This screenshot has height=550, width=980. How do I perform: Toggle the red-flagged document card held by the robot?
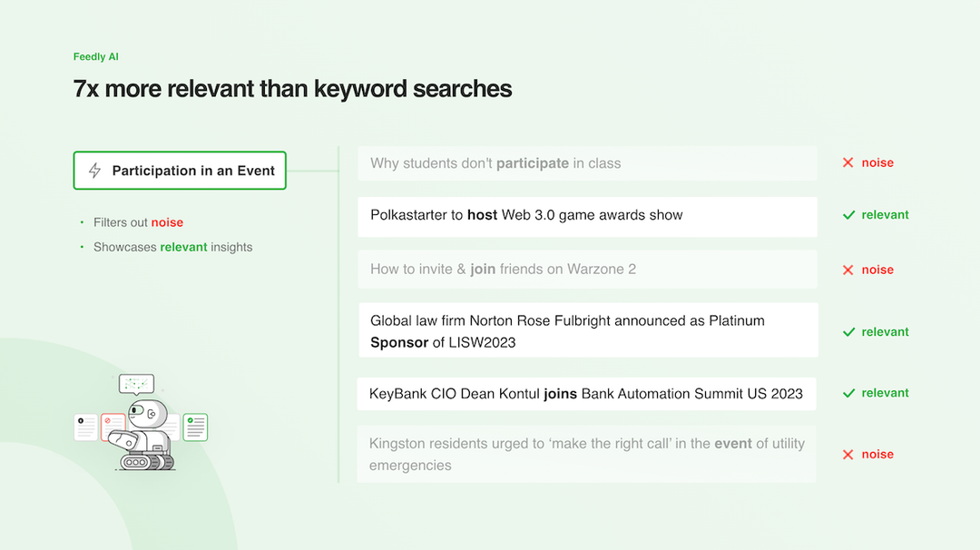[112, 427]
